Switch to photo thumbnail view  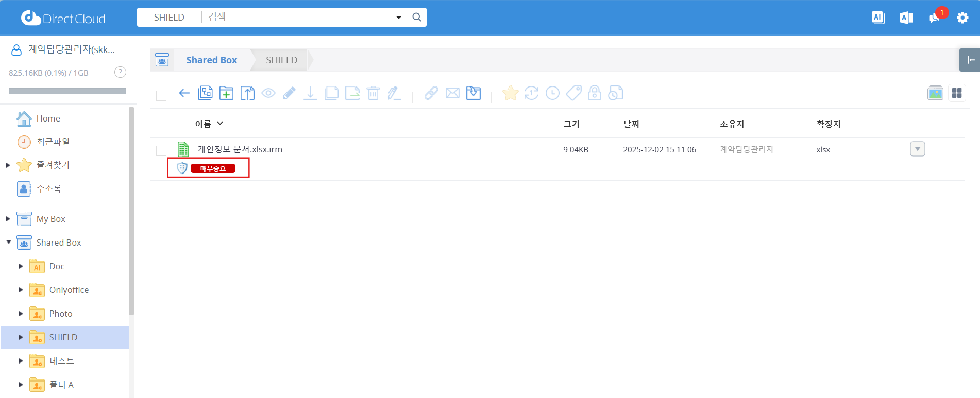click(935, 93)
